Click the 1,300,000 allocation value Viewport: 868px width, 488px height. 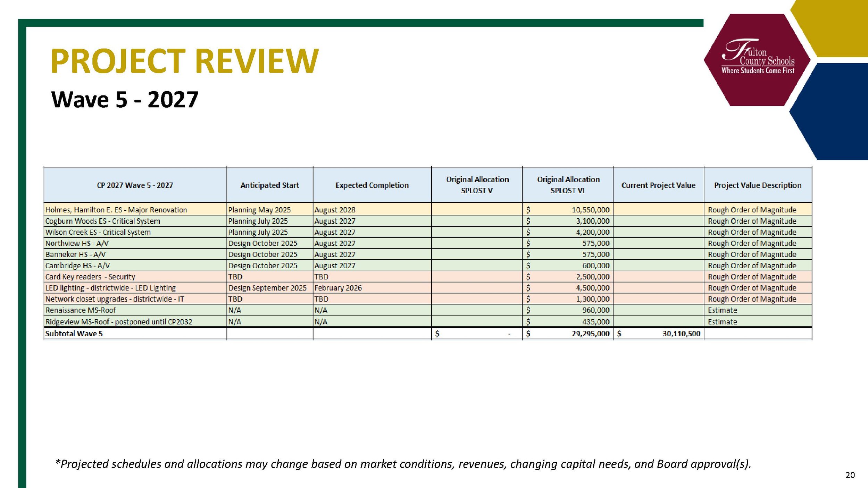pyautogui.click(x=593, y=299)
